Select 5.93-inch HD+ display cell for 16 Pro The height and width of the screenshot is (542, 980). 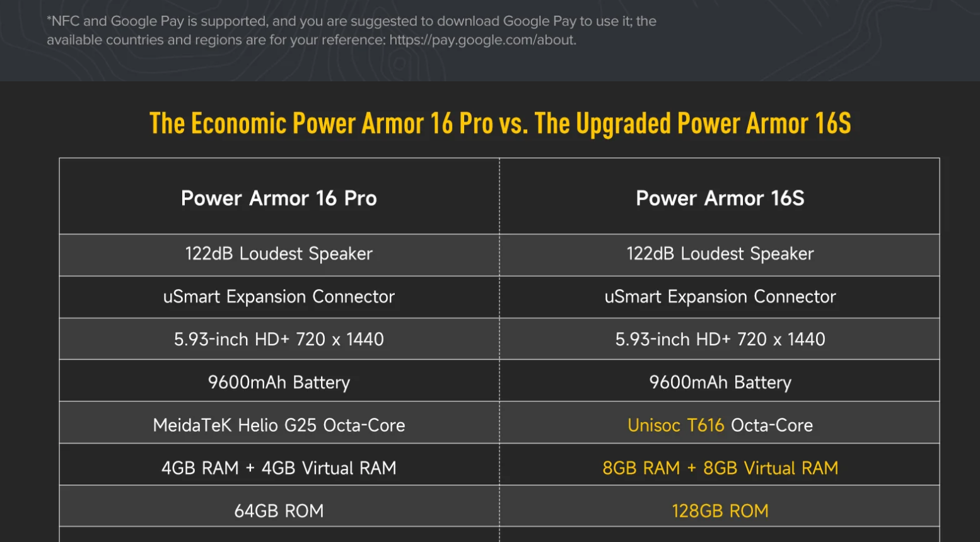pos(279,339)
